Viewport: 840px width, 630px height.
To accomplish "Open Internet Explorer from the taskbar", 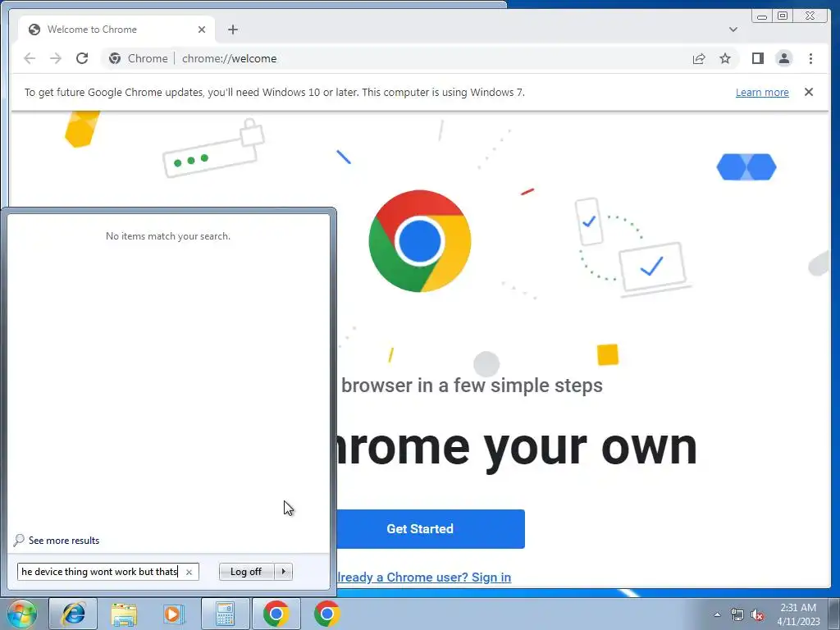I will 73,614.
